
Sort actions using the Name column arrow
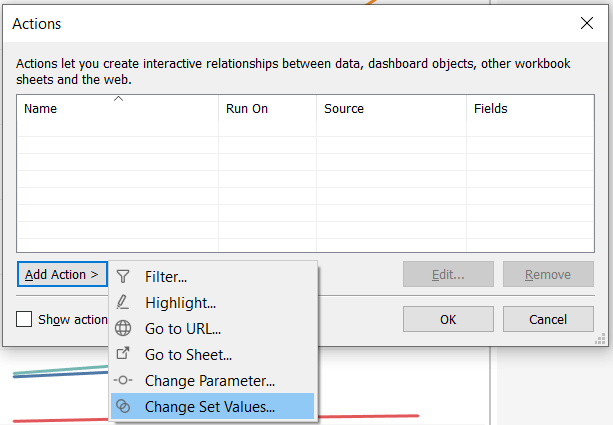point(118,99)
